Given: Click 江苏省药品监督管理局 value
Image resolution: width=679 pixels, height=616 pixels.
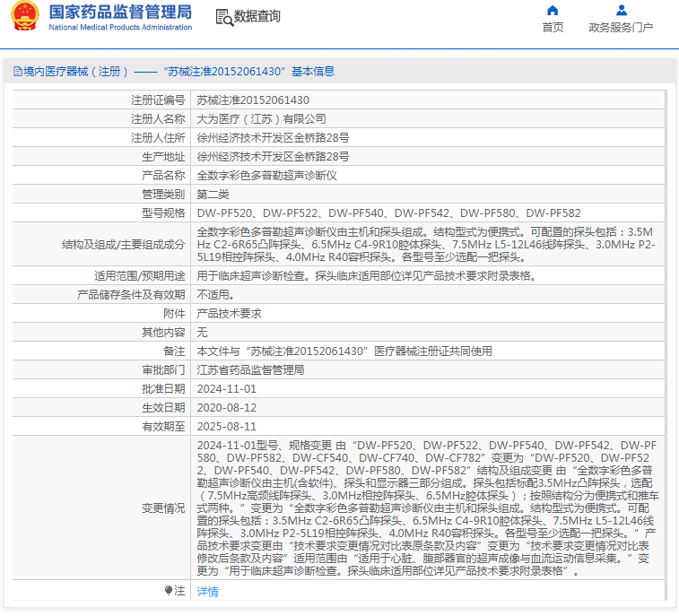Looking at the screenshot, I should pos(250,370).
